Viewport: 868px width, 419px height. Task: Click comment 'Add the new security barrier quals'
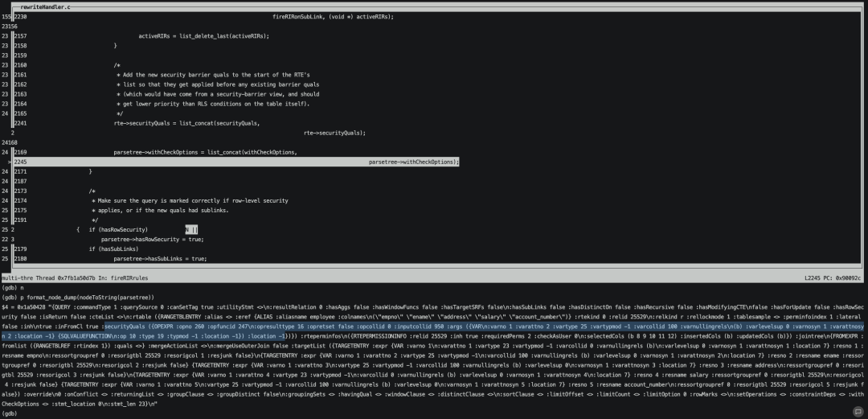tap(216, 75)
